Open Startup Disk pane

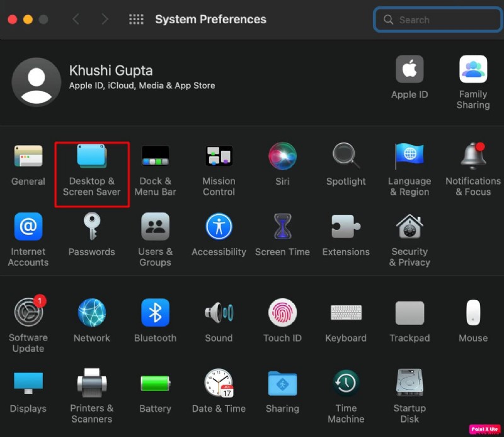pyautogui.click(x=409, y=383)
